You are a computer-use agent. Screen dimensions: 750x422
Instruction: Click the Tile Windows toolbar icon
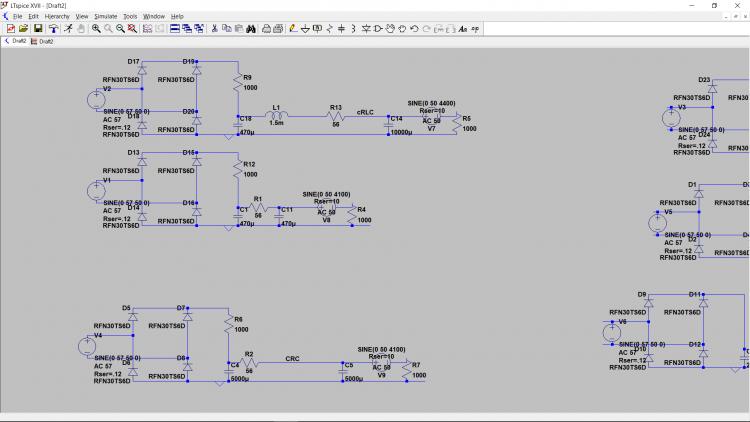point(174,28)
